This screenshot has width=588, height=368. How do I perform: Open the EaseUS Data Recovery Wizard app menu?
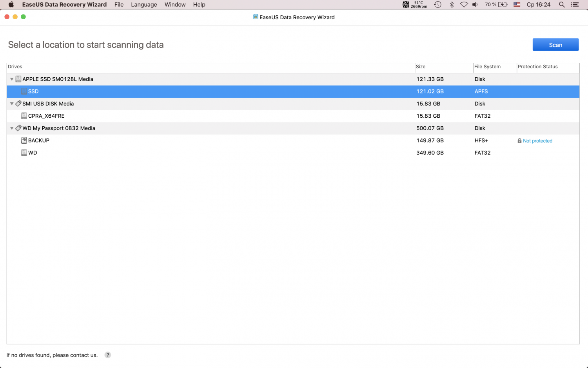tap(64, 5)
